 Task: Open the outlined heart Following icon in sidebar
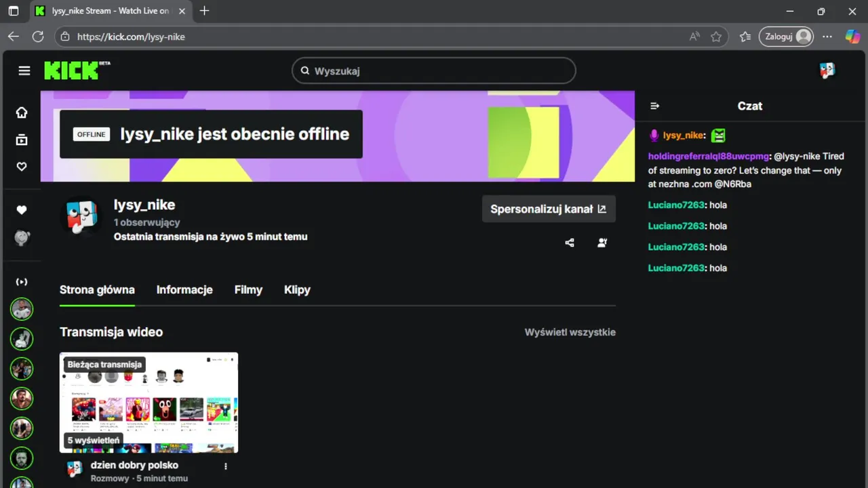coord(22,167)
